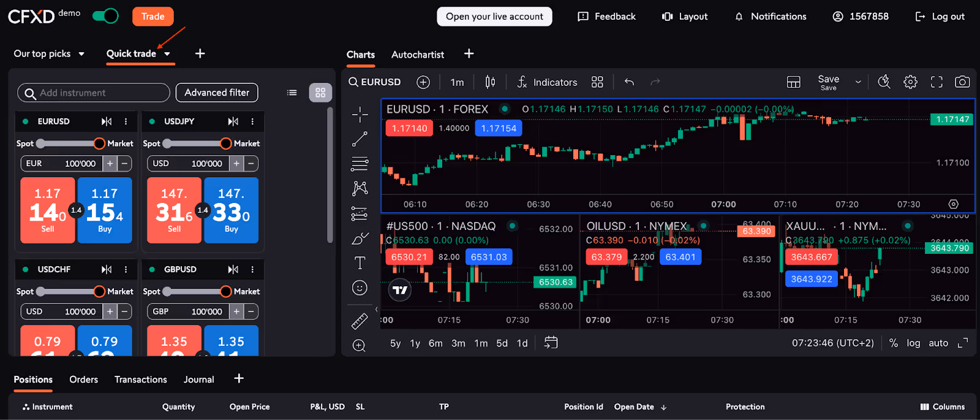Toggle the demo account switch

(x=105, y=16)
